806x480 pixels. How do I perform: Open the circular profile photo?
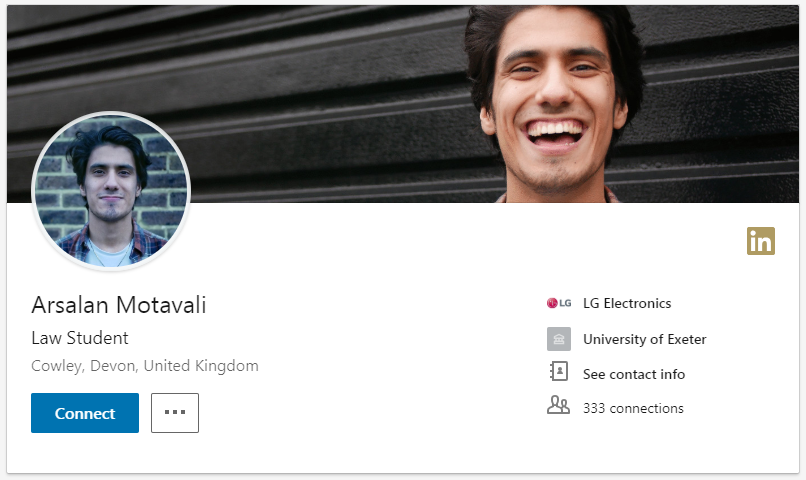[111, 191]
